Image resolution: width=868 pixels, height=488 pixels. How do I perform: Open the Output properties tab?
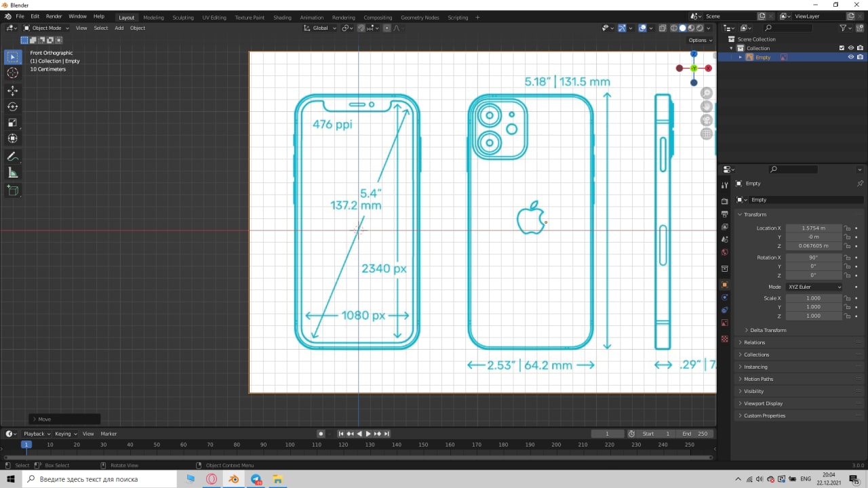[x=725, y=214]
